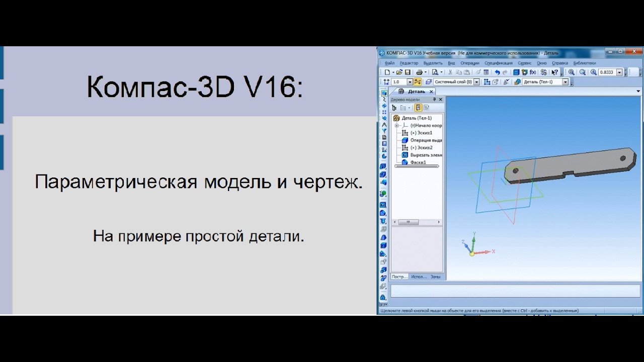Click the context help arrow-question icon

click(554, 72)
